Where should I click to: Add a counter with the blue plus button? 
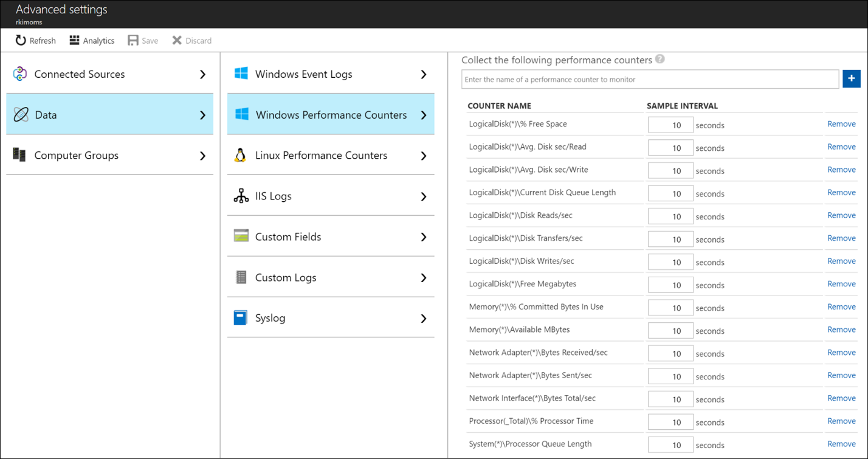point(851,78)
